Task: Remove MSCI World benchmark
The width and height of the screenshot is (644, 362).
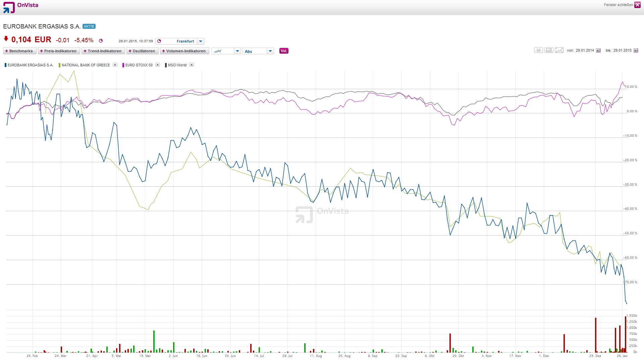Action: (x=192, y=65)
